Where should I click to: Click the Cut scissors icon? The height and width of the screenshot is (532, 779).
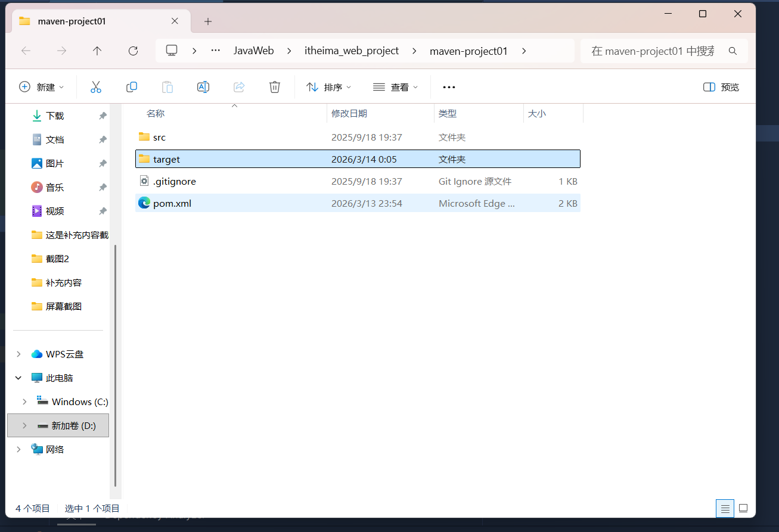click(96, 87)
